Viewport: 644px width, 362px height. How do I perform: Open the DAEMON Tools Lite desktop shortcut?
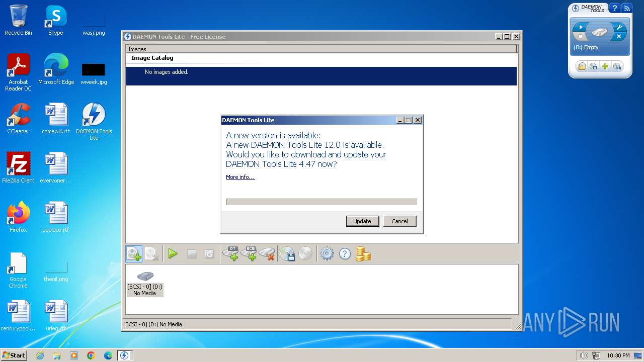click(x=94, y=121)
